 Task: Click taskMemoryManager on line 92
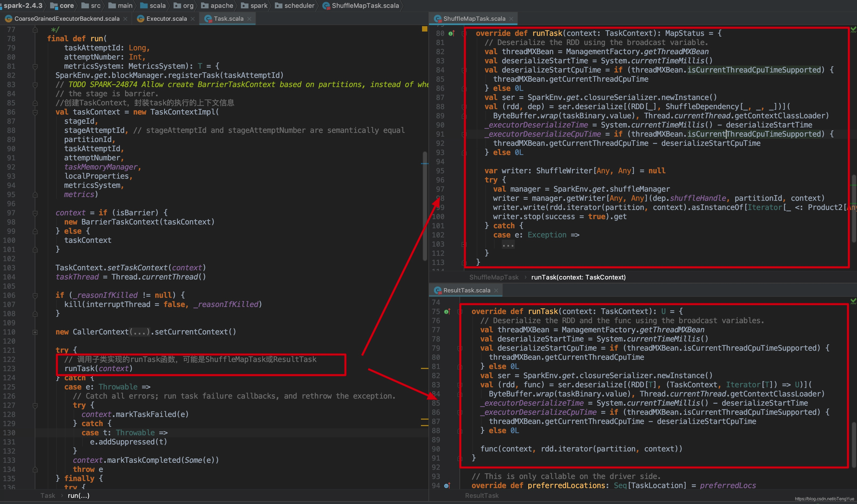coord(101,167)
